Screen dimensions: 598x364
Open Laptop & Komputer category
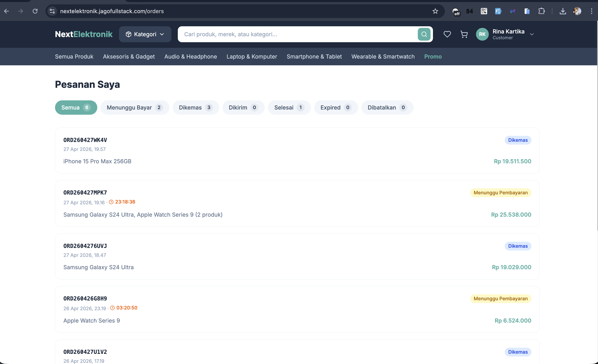coord(252,57)
